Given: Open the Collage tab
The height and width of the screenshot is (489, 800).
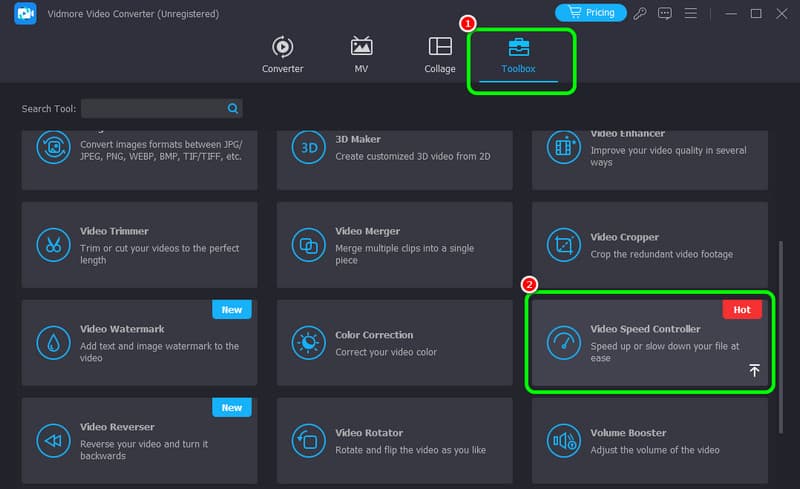Looking at the screenshot, I should pyautogui.click(x=439, y=55).
